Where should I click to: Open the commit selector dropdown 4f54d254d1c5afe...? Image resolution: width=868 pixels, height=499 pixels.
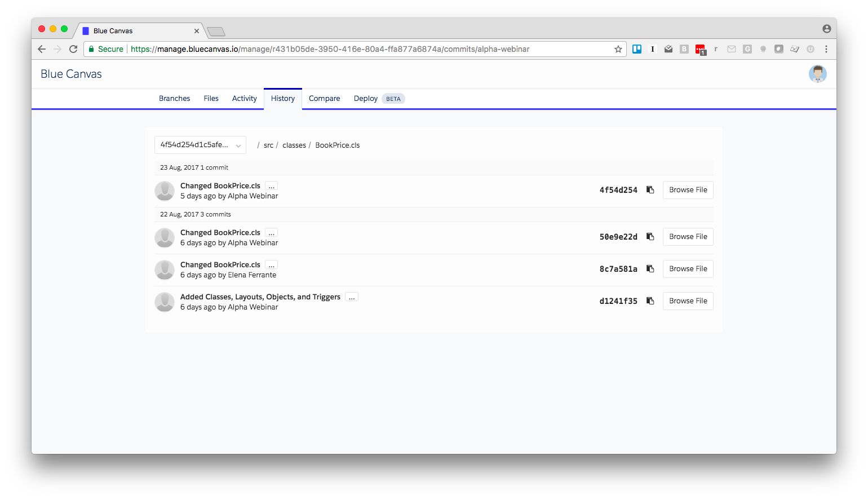pos(200,145)
